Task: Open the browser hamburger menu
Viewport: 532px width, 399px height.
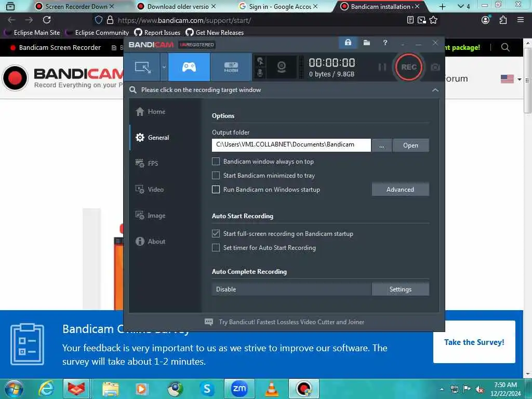Action: click(521, 20)
